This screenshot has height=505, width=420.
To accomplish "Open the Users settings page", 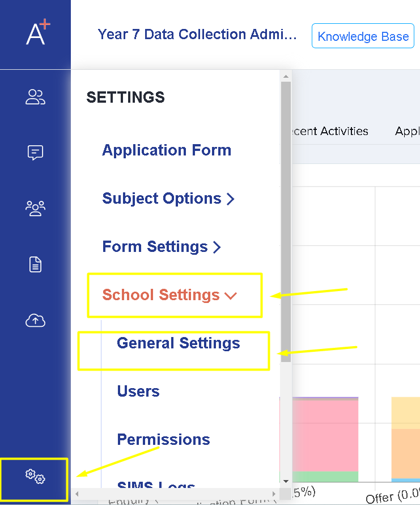I will coord(138,392).
